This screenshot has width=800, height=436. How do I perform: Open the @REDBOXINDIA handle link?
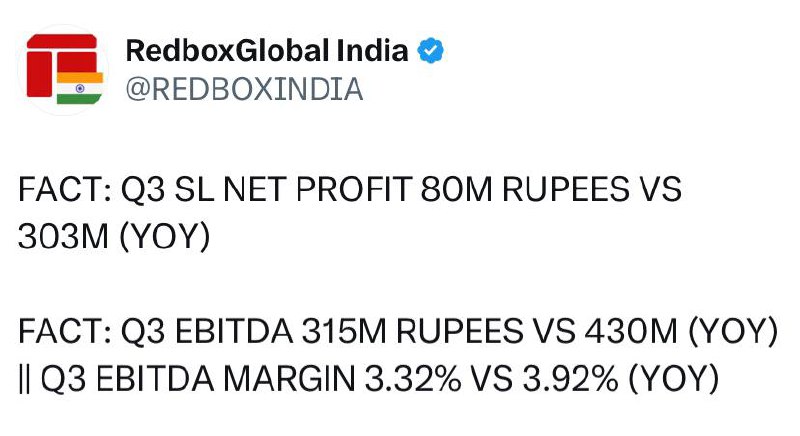point(244,89)
